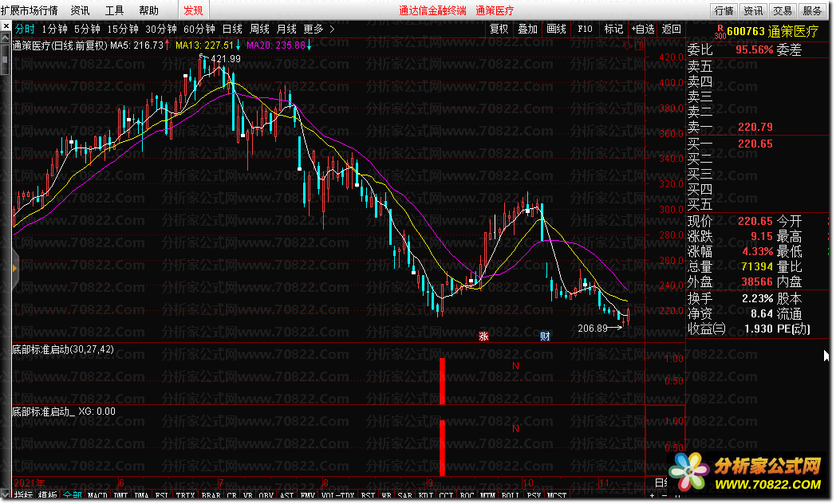This screenshot has height=504, width=836.
Task: Select the BRAR indicator tab
Action: [x=211, y=495]
